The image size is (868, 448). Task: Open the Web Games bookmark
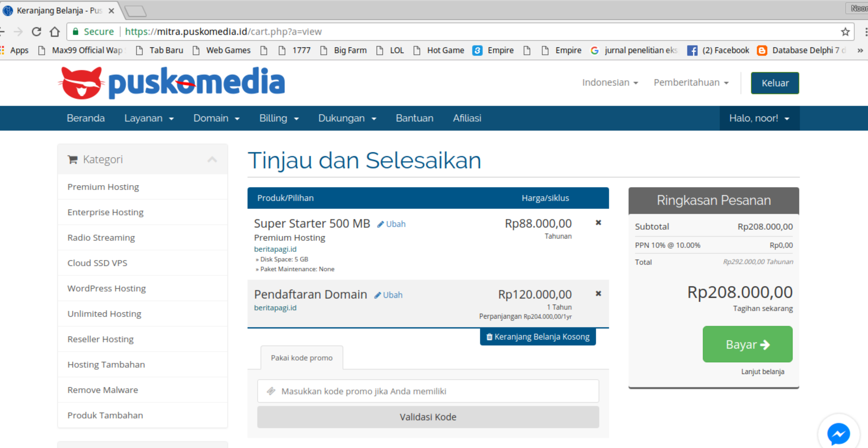point(222,50)
